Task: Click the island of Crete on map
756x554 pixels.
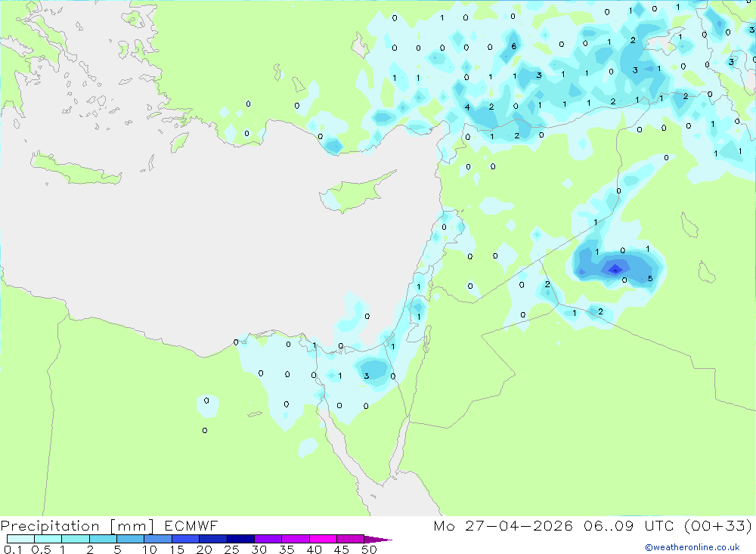Action: tap(75, 169)
